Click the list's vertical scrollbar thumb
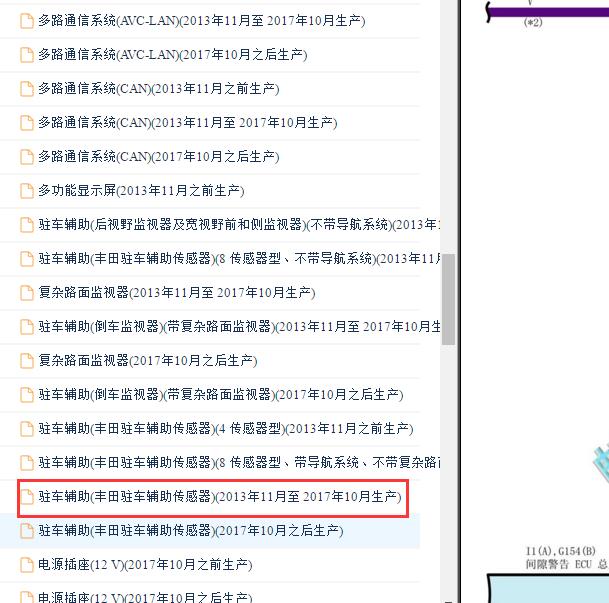Image resolution: width=609 pixels, height=603 pixels. click(x=448, y=299)
